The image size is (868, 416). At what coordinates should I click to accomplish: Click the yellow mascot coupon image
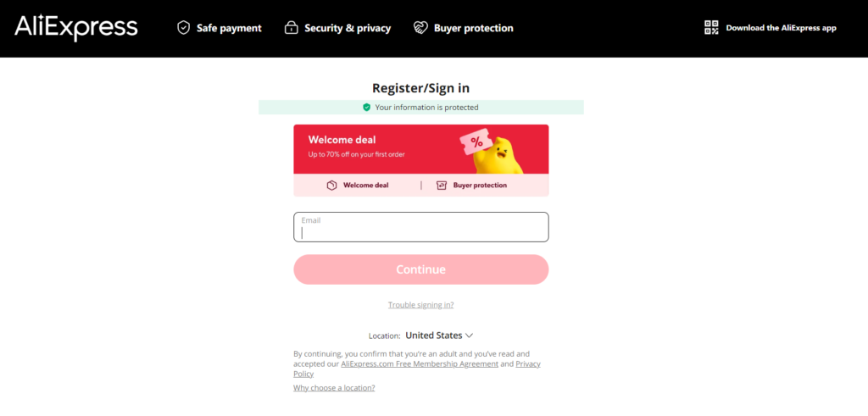[x=492, y=154]
